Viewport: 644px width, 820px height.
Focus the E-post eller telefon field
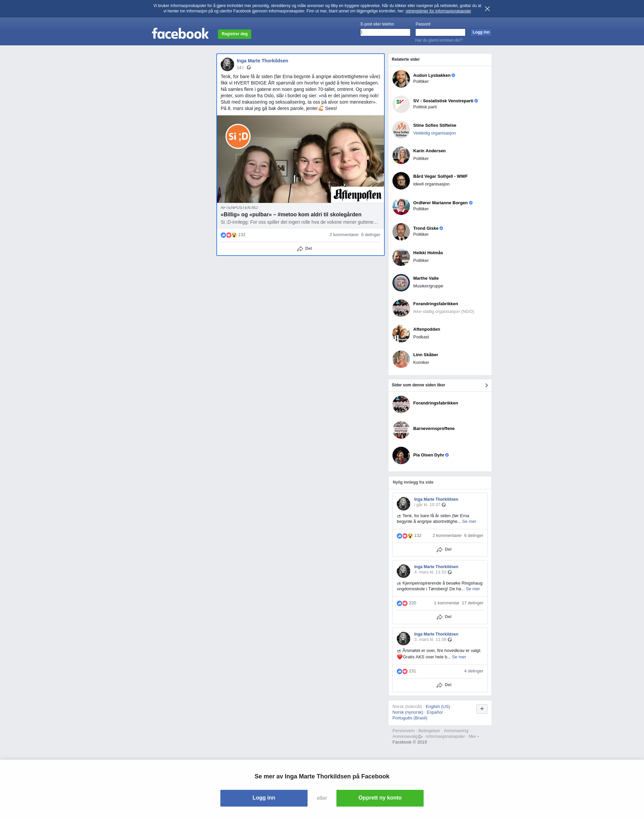pyautogui.click(x=385, y=33)
